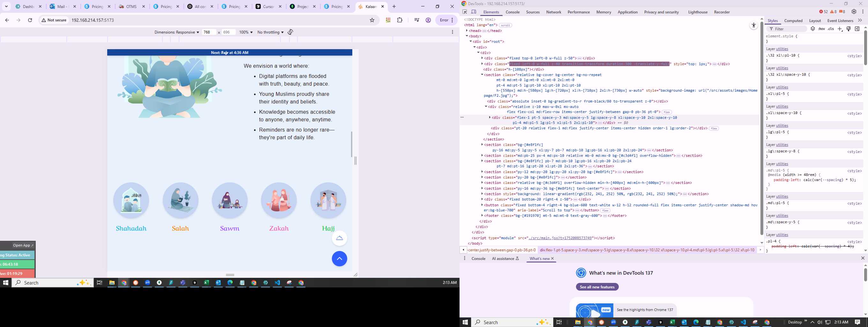Expand the head element node
This screenshot has width=868, height=327.
[467, 31]
